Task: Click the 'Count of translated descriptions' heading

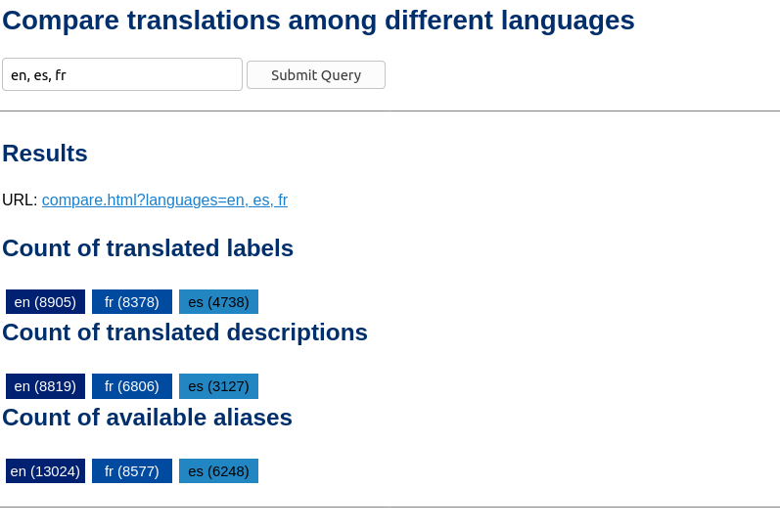Action: [x=185, y=332]
